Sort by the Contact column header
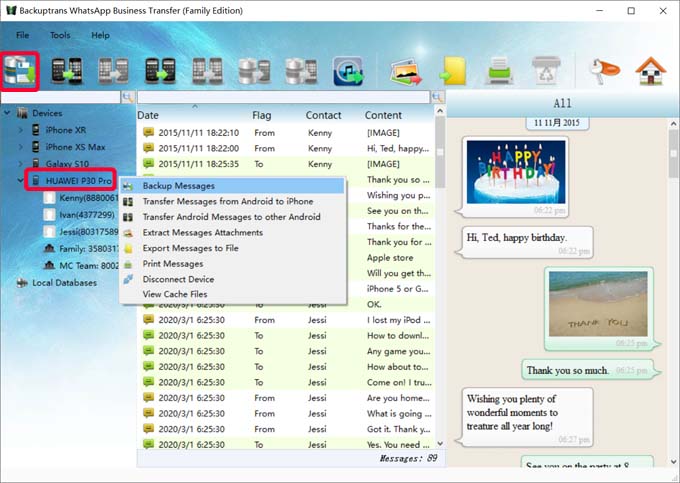Screen dimensions: 680x483 point(324,115)
